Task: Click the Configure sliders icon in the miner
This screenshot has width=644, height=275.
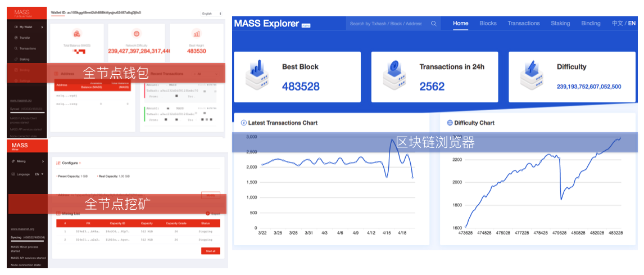Action: click(x=58, y=163)
